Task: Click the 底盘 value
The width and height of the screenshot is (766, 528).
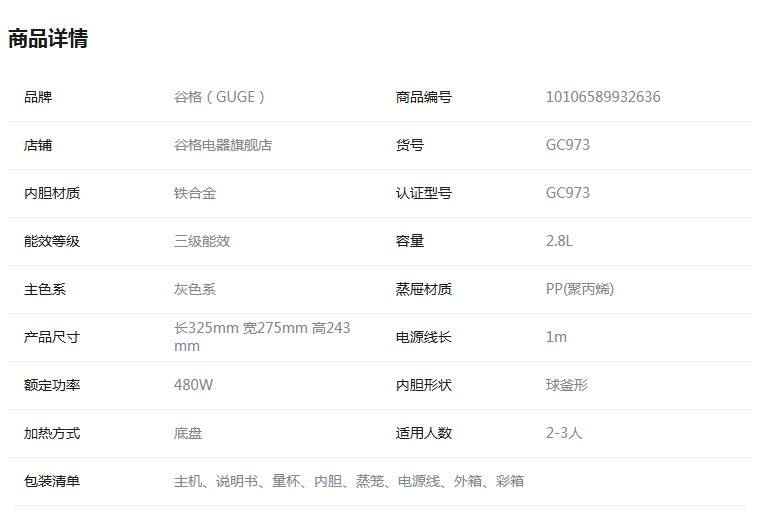Action: [x=188, y=433]
